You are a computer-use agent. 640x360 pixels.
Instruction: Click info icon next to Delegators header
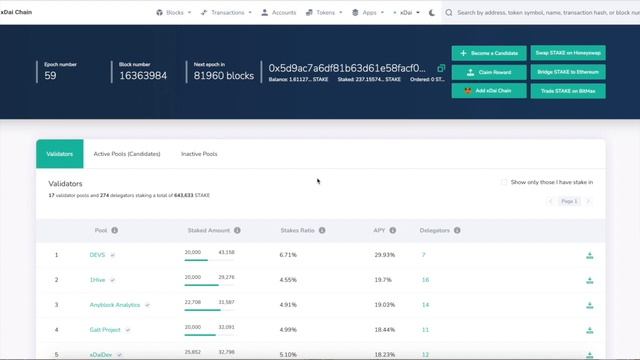pos(457,230)
